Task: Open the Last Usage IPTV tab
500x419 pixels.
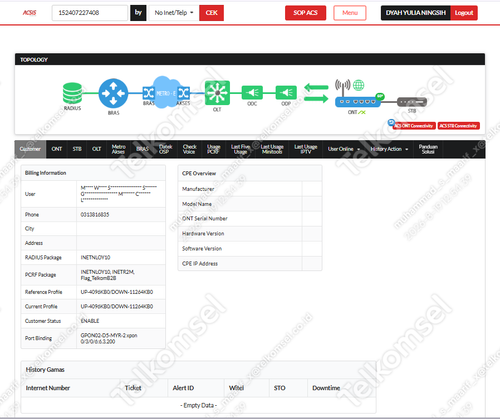Action: tap(306, 149)
